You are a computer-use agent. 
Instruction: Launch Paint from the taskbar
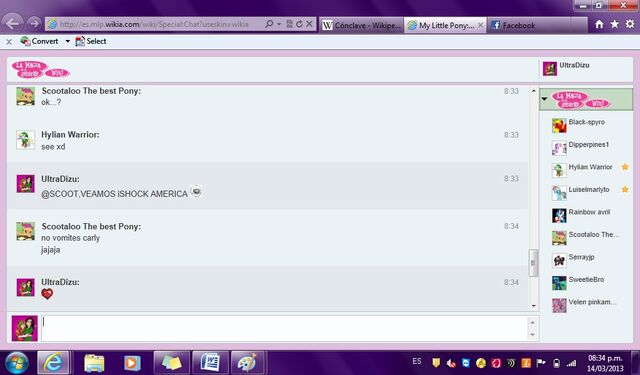[x=247, y=362]
